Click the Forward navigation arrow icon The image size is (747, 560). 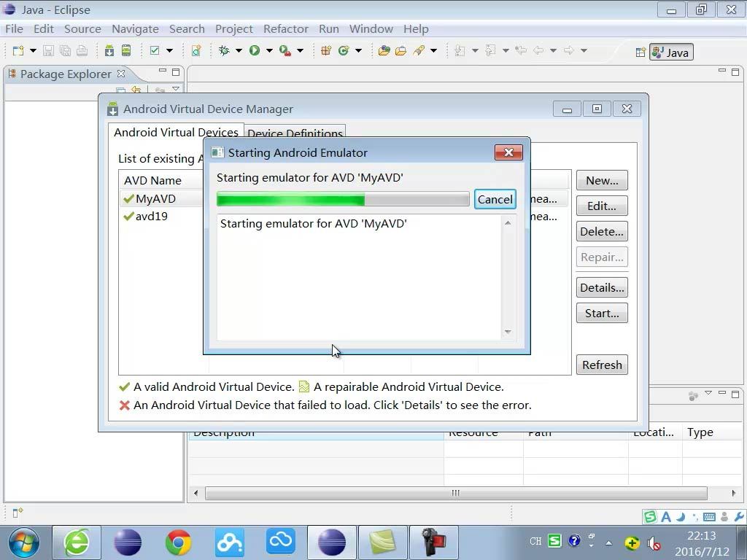click(x=569, y=50)
